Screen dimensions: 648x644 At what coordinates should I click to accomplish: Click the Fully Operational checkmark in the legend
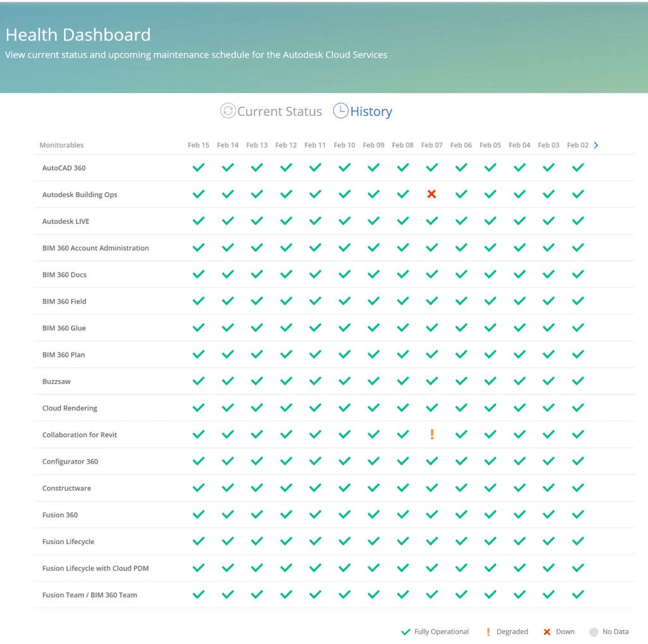[x=406, y=631]
